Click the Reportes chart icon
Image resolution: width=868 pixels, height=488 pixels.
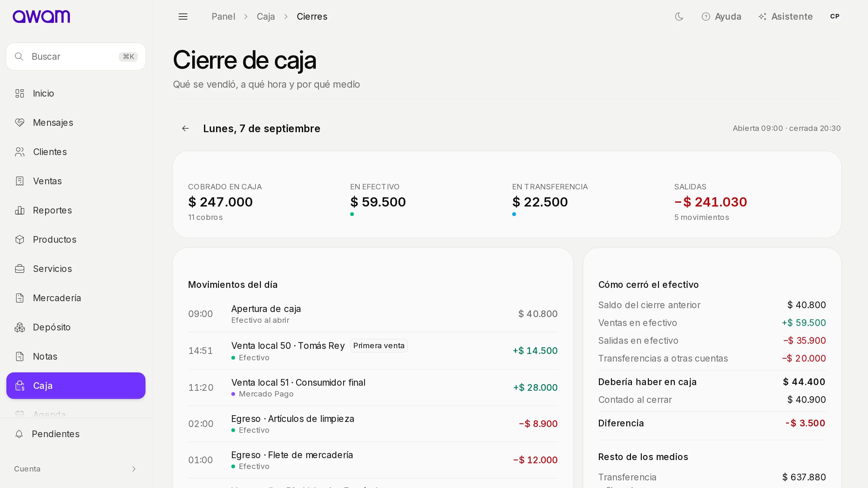click(x=20, y=210)
